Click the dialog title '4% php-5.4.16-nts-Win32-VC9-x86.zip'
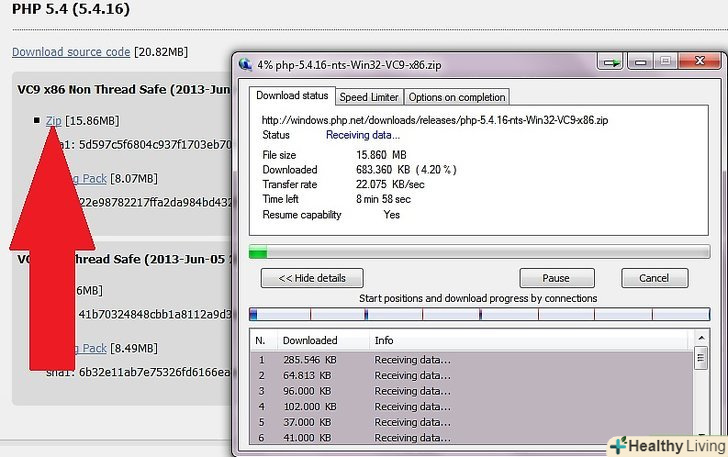Viewport: 728px width, 457px height. pos(349,65)
